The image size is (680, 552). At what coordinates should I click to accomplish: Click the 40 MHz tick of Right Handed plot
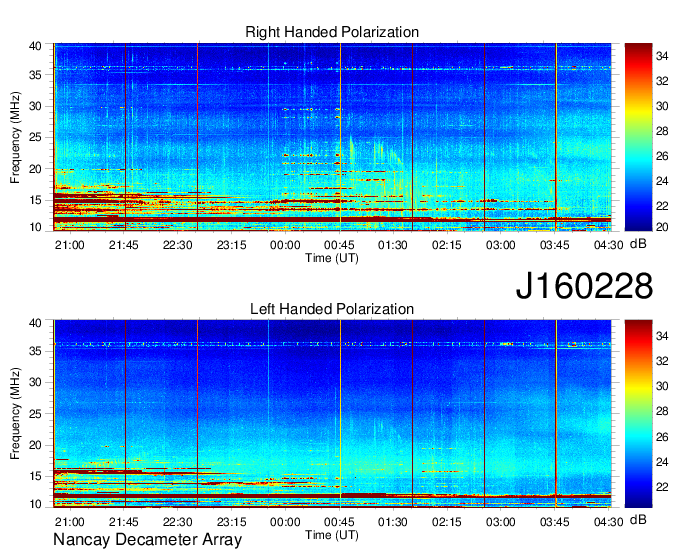coord(35,46)
